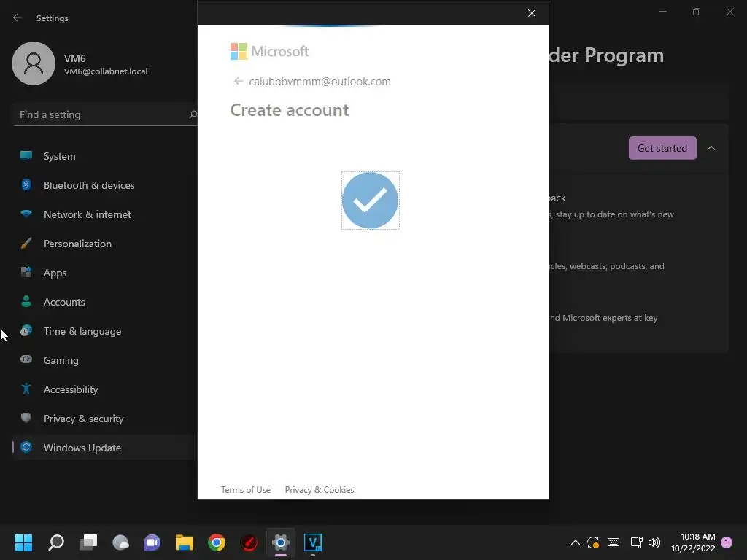Click the search magnifier in Find a setting
The height and width of the screenshot is (560, 747).
coord(193,114)
